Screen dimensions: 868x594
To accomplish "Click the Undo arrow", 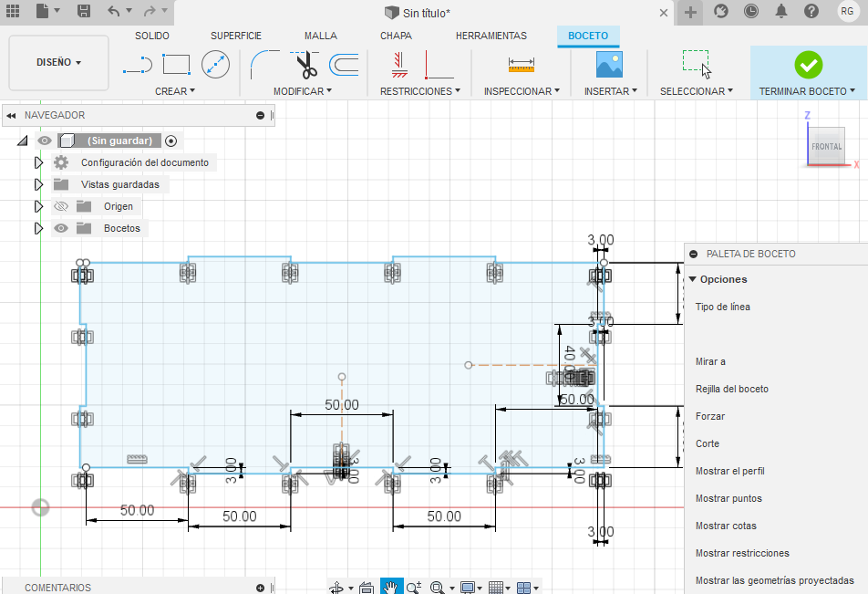I will [x=113, y=11].
